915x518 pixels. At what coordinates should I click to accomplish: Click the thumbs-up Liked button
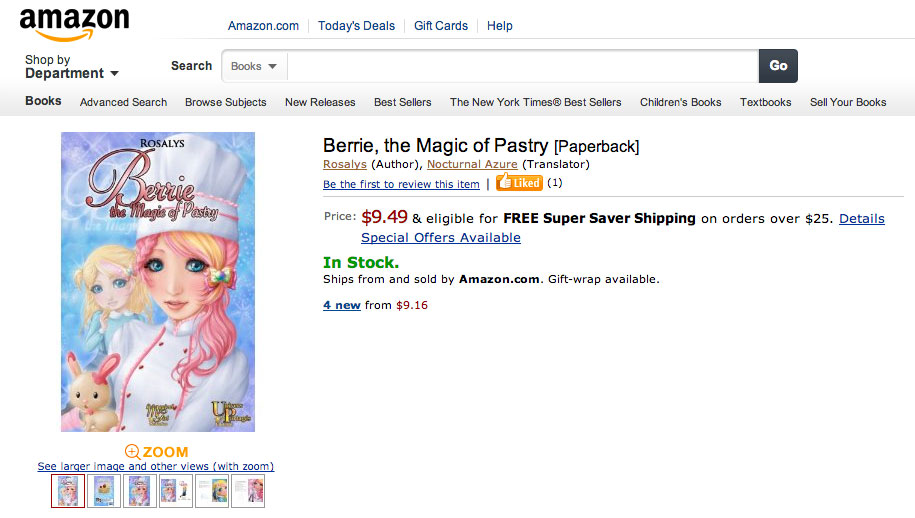519,183
